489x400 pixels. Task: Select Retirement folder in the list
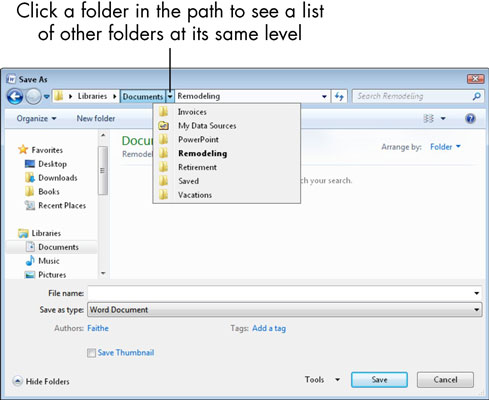[x=227, y=167]
